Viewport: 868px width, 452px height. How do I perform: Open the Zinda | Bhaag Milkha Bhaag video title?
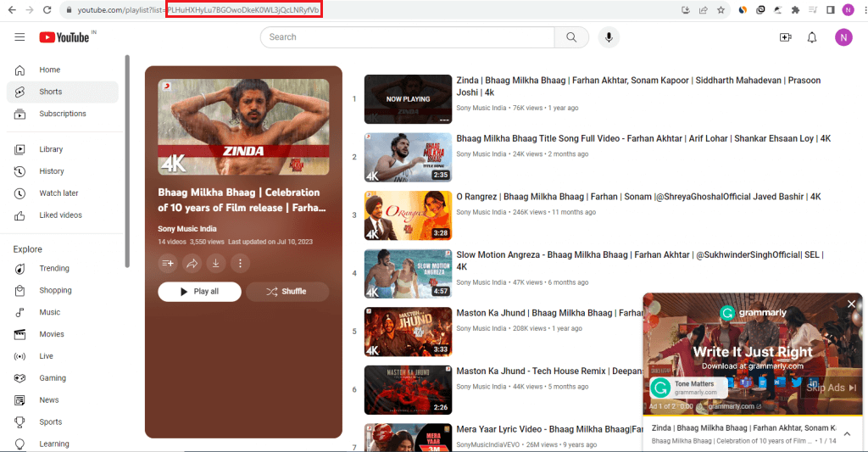[638, 86]
